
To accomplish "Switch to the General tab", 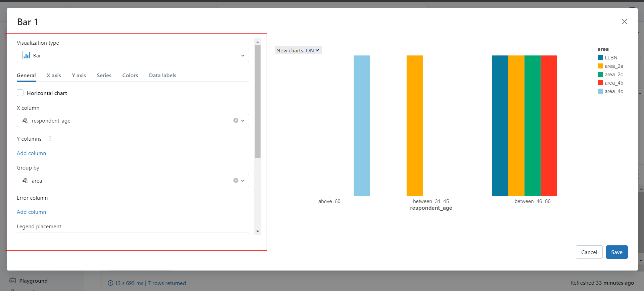I will tap(26, 76).
